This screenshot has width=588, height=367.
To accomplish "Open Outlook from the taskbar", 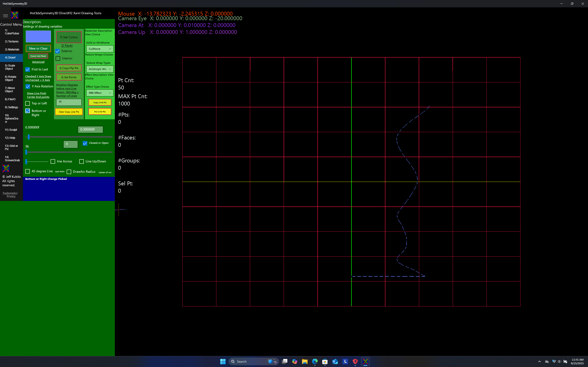I will click(x=335, y=361).
